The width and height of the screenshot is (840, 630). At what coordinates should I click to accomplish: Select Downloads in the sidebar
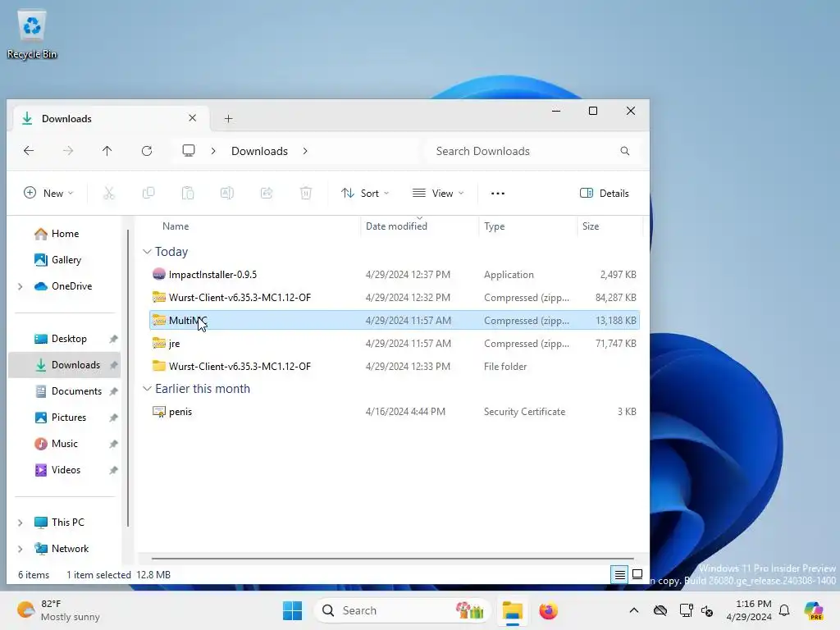[64, 365]
